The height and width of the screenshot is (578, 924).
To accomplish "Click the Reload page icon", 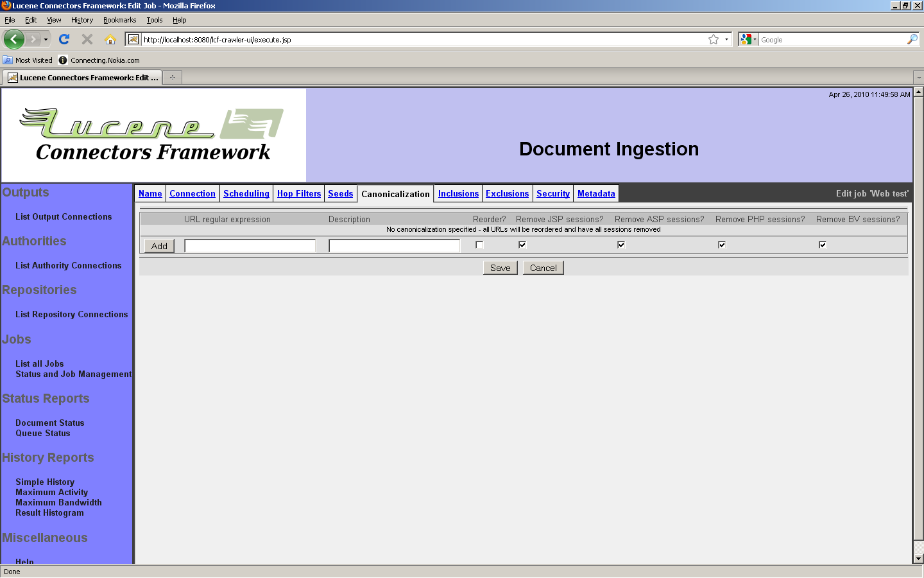I will pos(64,39).
